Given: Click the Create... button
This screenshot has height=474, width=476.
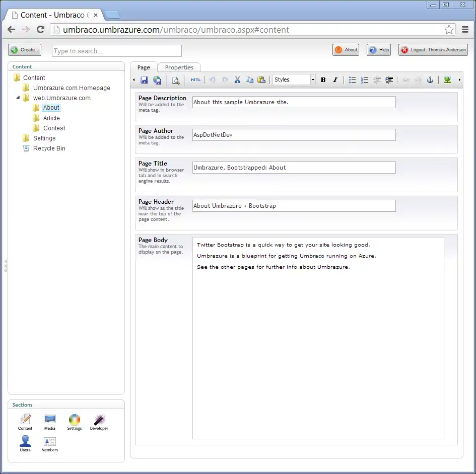Looking at the screenshot, I should point(25,50).
